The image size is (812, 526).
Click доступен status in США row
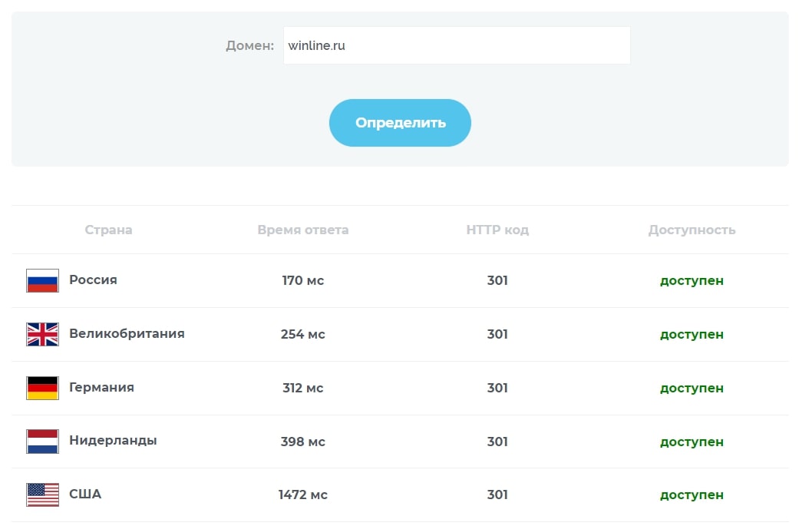tap(692, 495)
